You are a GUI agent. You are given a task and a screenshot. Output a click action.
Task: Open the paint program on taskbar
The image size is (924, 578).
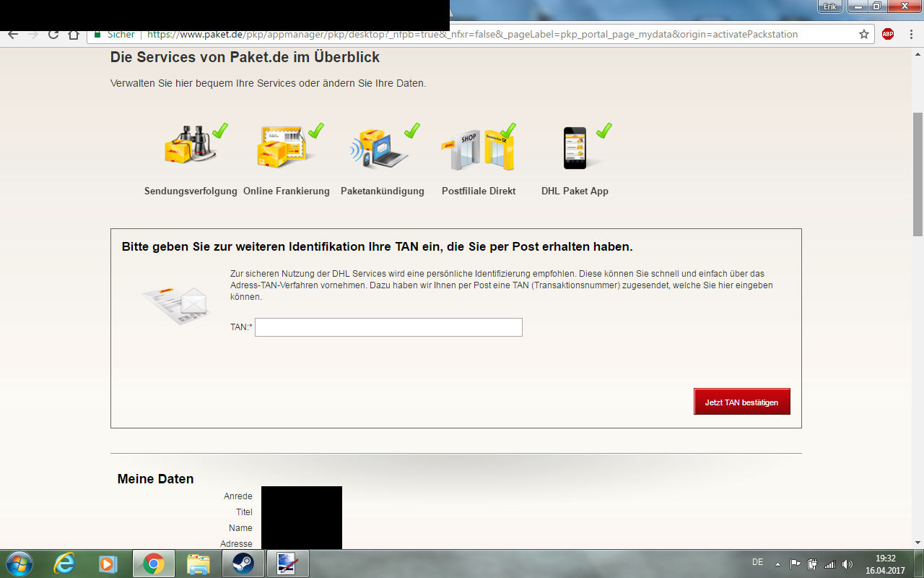287,564
